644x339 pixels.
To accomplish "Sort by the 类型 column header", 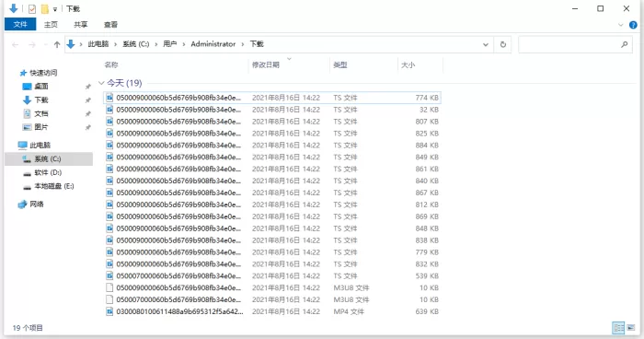I will pyautogui.click(x=340, y=64).
